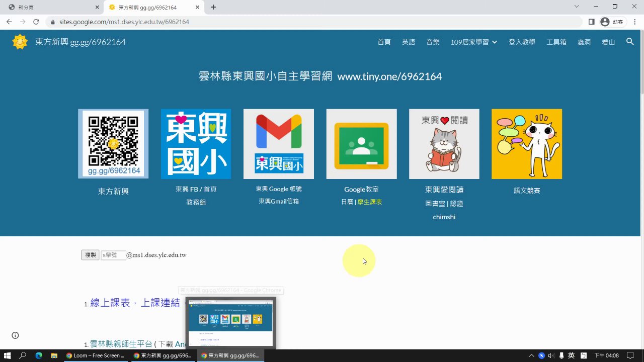Image resolution: width=644 pixels, height=362 pixels.
Task: Open the 日曆 link
Action: coord(347,202)
